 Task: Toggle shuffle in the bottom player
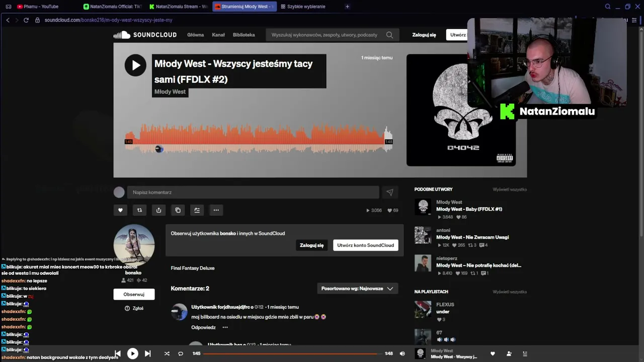pyautogui.click(x=167, y=353)
